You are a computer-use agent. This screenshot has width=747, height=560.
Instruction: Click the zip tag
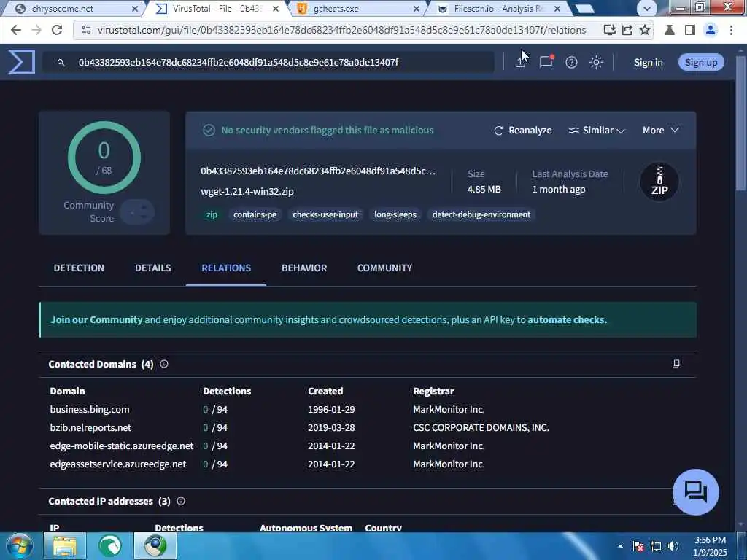212,215
